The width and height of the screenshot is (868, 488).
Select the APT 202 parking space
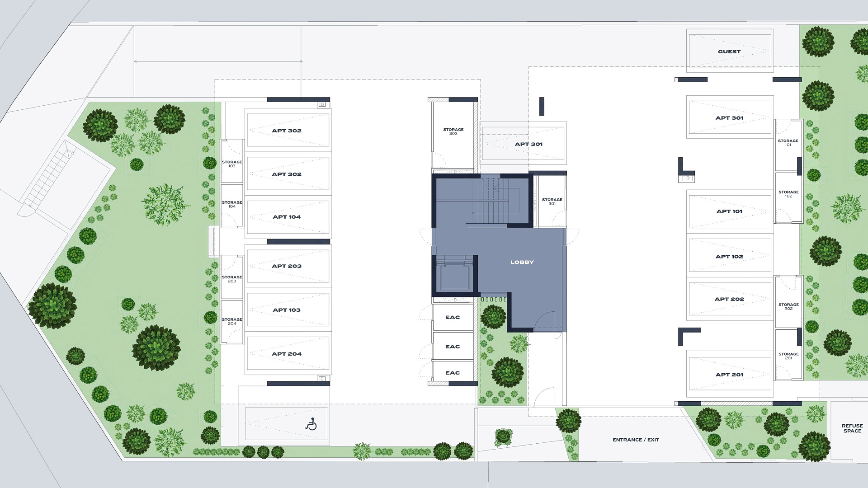click(x=729, y=299)
